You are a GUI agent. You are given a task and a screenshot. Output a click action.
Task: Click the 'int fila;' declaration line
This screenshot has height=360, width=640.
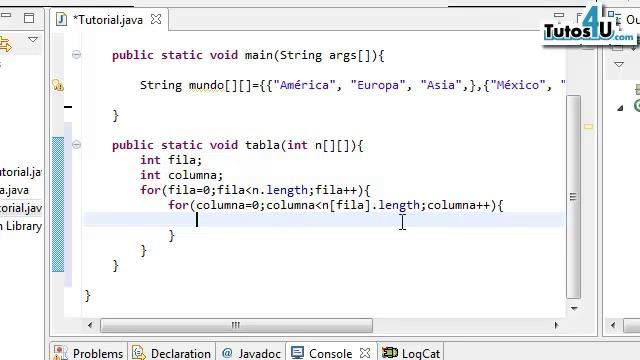(x=171, y=160)
